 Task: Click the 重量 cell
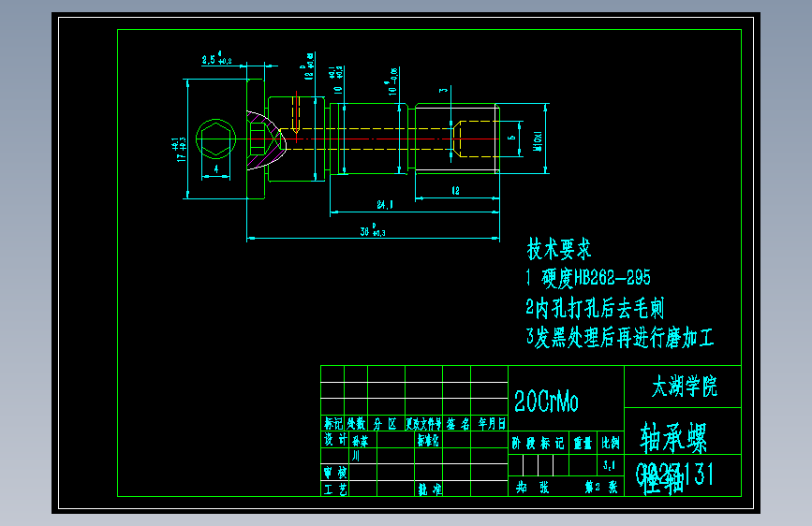pos(583,443)
